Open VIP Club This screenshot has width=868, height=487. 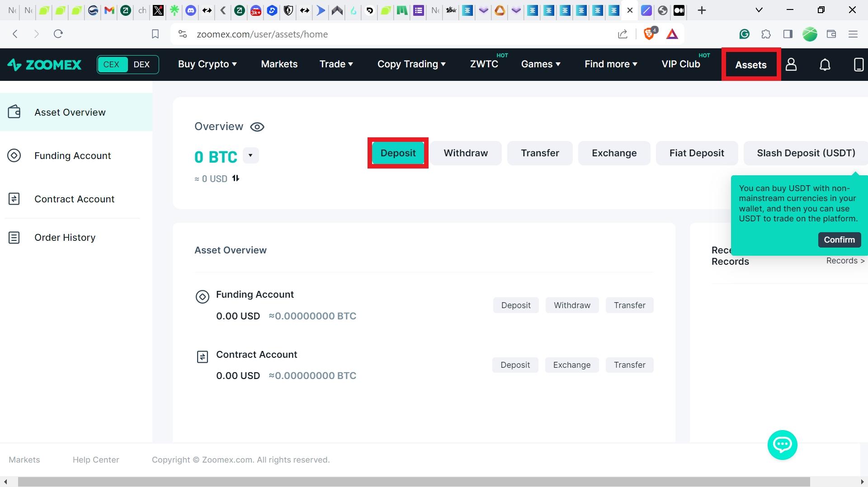681,64
